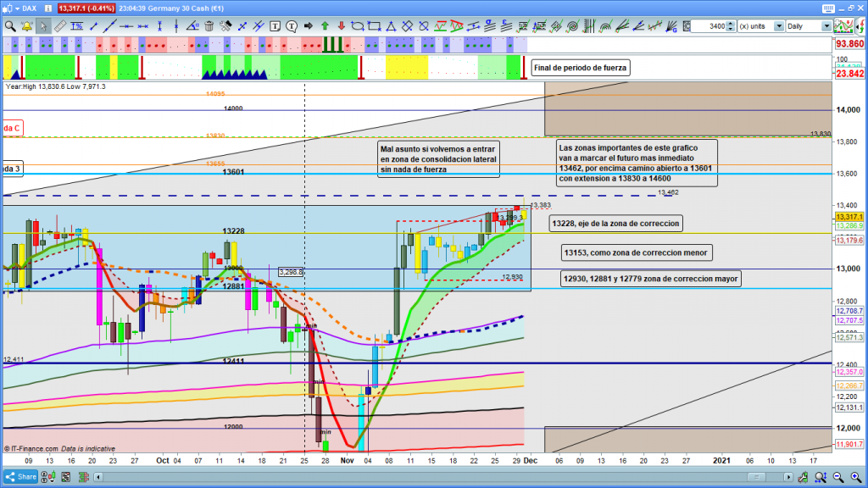Select the 'Final de periodo de fuerza' label
The width and height of the screenshot is (868, 488).
[581, 68]
